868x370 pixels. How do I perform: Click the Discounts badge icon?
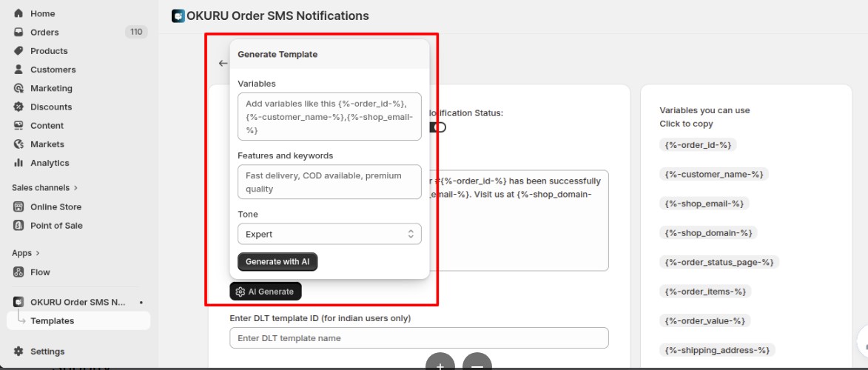click(x=18, y=107)
